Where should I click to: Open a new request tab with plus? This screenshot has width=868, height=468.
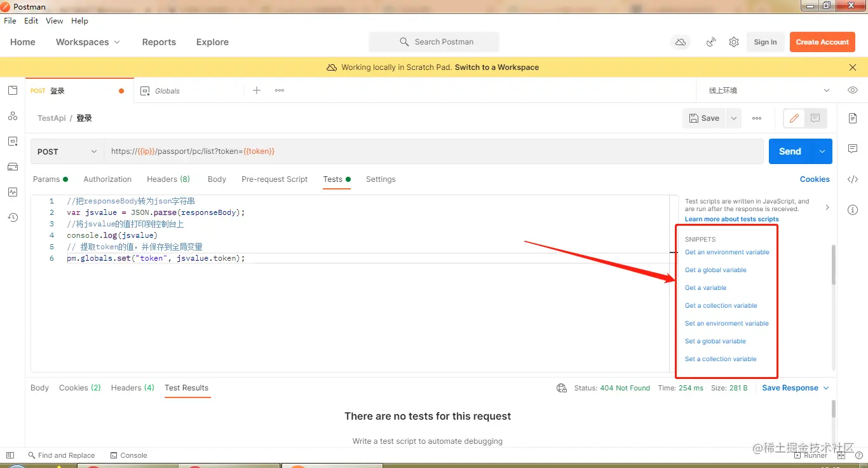257,90
